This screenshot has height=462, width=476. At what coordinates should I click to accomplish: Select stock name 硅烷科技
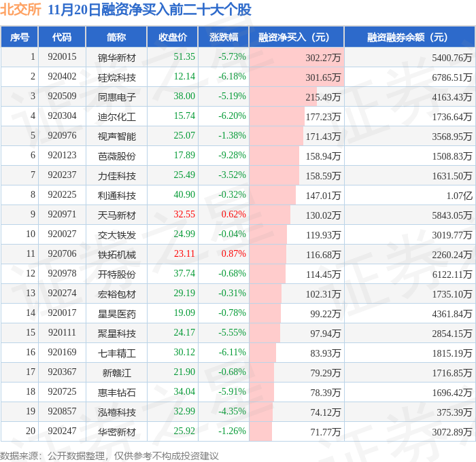116,77
